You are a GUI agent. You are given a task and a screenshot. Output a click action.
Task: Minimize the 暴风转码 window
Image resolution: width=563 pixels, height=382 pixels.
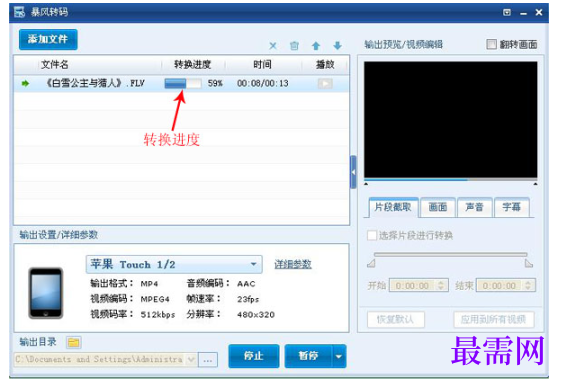click(524, 13)
